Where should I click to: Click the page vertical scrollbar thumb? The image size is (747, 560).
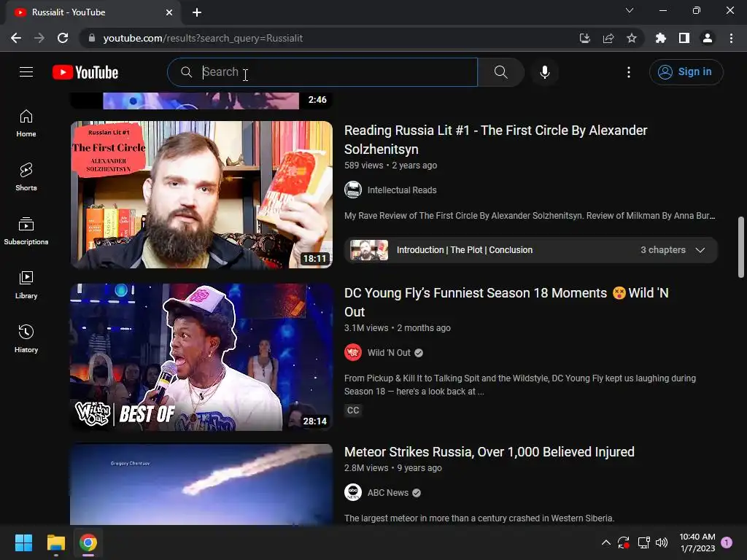click(741, 246)
